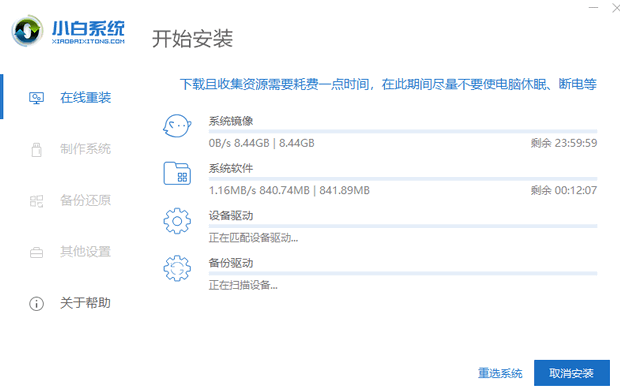
Task: Click the 制作系统 USB drive icon
Action: (x=36, y=150)
